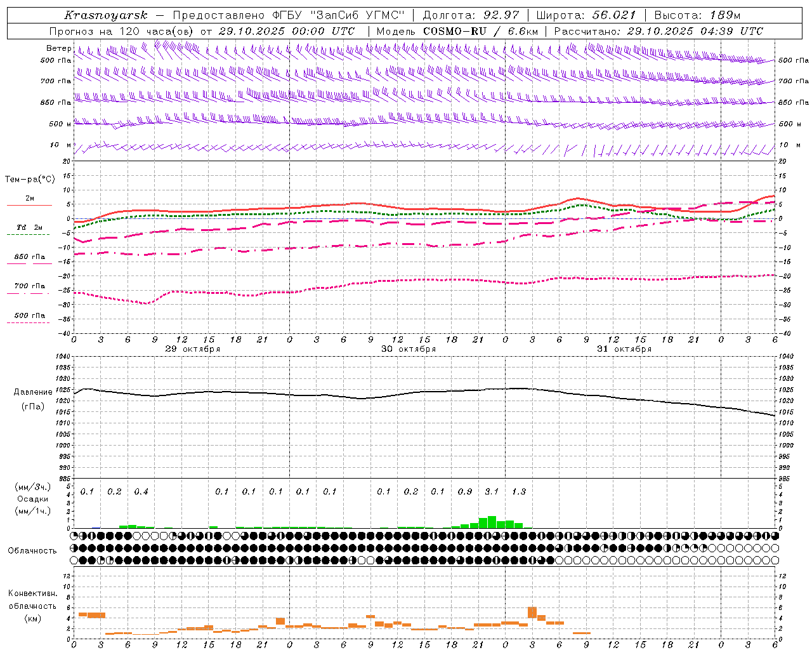812x650 pixels.
Task: Select the '700 гПа' entry in temperature legend
Action: point(29,288)
